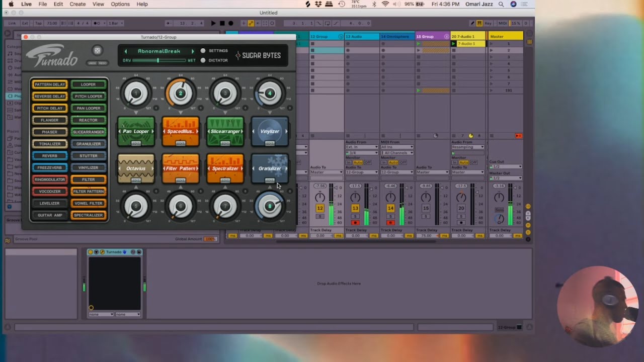Open the Options menu
Screen dimensions: 644x362
point(120,4)
